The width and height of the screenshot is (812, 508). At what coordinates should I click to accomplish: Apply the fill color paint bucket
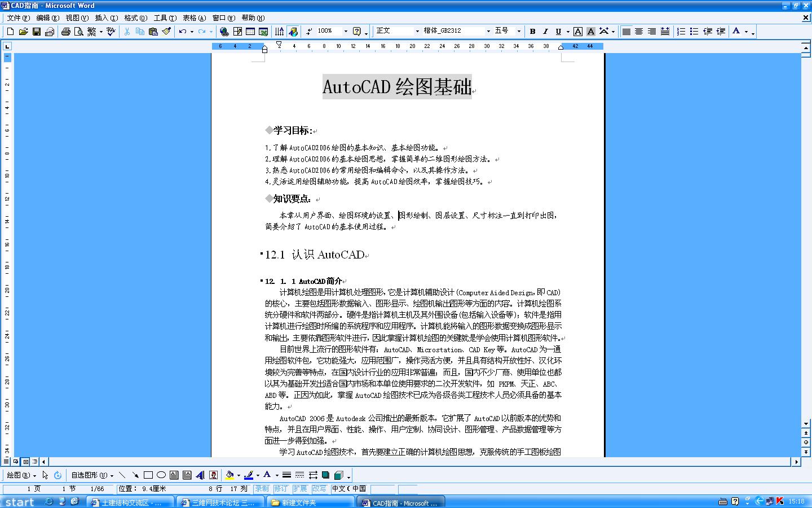230,475
